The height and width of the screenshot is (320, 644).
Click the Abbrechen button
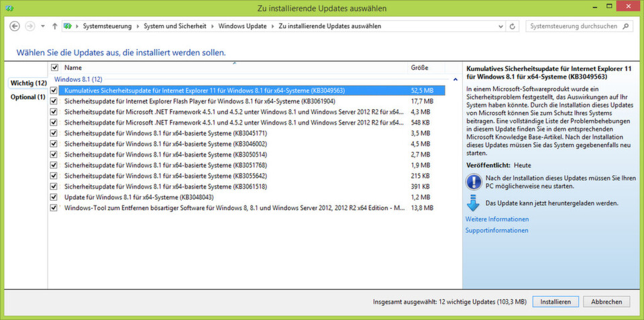606,301
